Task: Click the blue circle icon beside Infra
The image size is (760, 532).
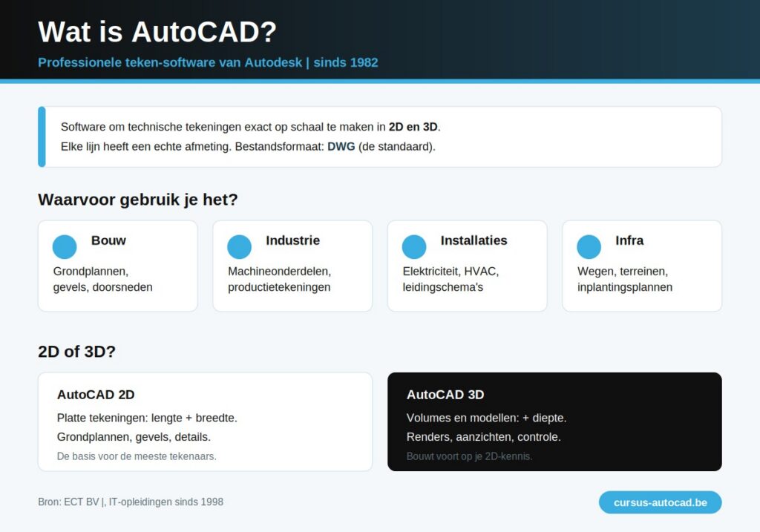Action: (x=589, y=247)
